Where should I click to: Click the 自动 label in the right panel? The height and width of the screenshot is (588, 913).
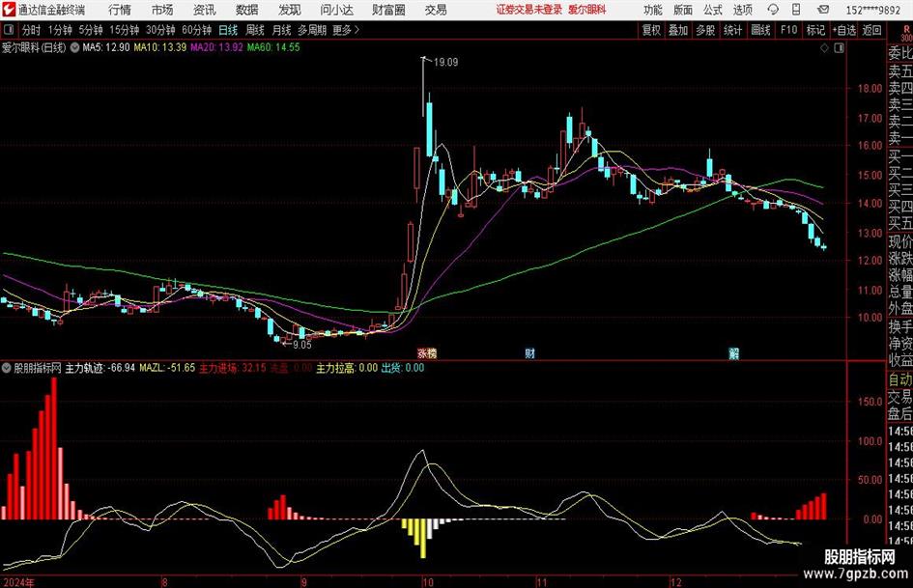point(900,379)
